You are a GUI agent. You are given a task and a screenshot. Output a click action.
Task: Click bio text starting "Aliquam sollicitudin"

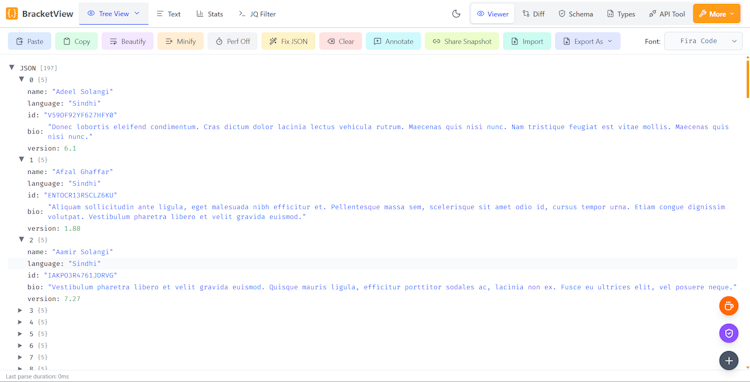coord(386,212)
